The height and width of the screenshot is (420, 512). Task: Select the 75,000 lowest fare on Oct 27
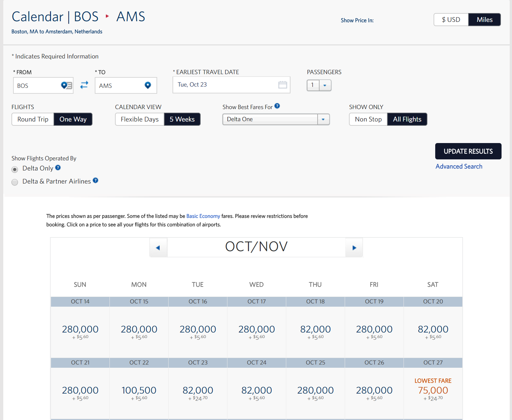(433, 390)
